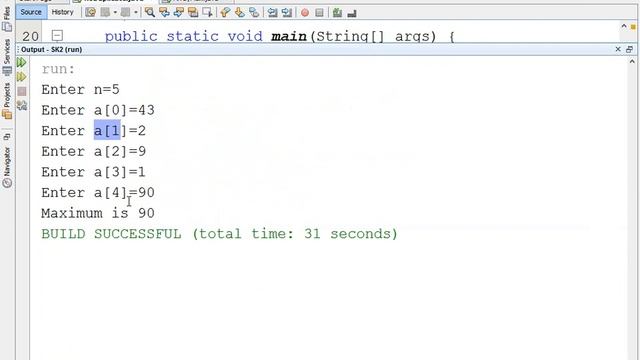640x360 pixels.
Task: Click the 'Maximum is 90' output line
Action: tap(98, 213)
